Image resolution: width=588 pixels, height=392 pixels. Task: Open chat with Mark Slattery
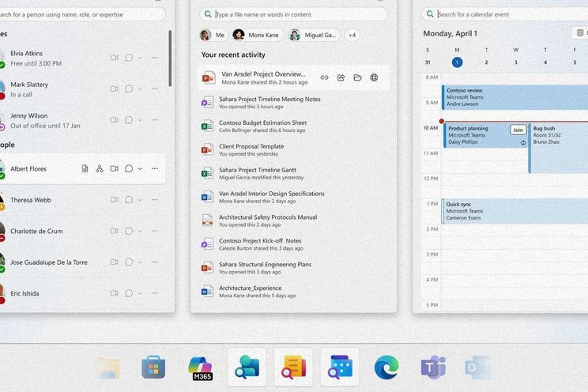pyautogui.click(x=129, y=89)
